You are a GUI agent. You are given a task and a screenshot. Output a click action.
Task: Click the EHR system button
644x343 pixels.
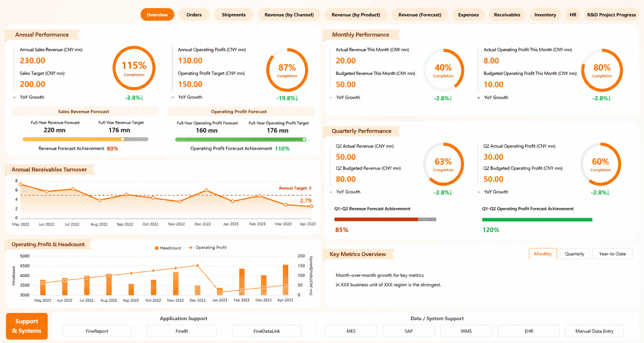coord(529,331)
